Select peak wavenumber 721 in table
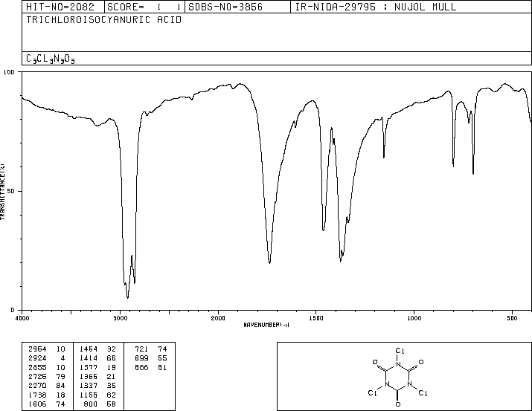532x411 pixels. (141, 349)
